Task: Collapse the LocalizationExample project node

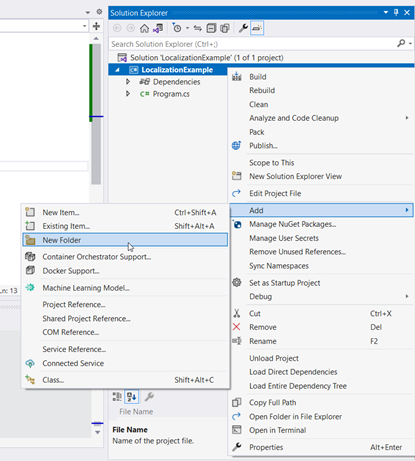Action: tap(117, 70)
